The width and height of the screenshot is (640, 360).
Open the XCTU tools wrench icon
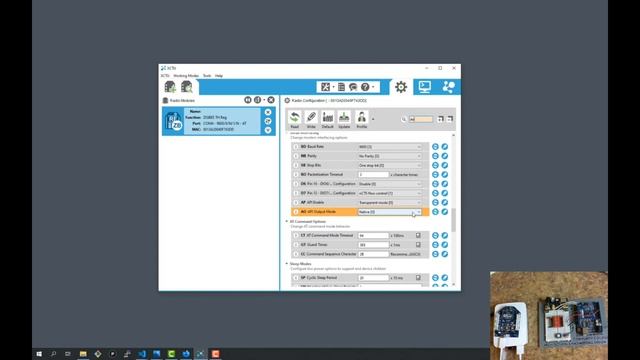[325, 87]
